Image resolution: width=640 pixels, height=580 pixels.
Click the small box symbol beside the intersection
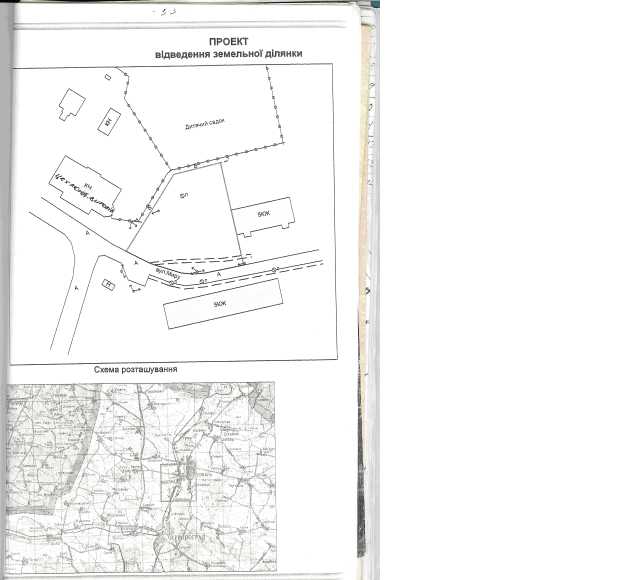click(x=109, y=286)
